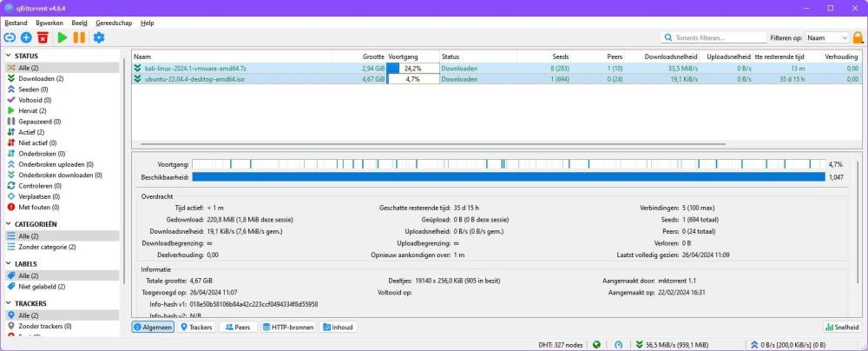Filter by Downloaden (2) status
This screenshot has width=868, height=351.
pos(62,79)
